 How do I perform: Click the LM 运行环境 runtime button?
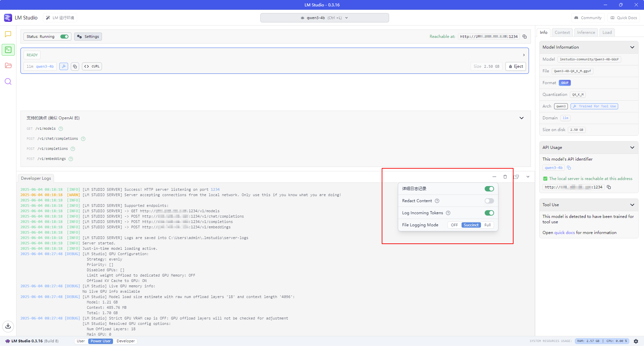point(60,18)
